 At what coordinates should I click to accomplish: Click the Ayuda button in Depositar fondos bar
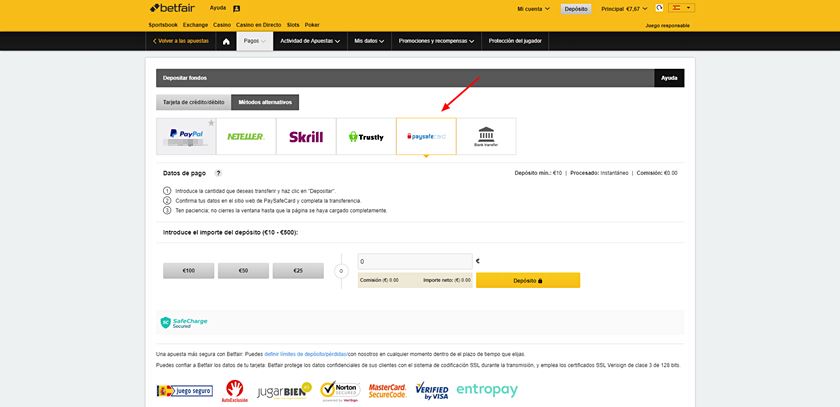coord(669,78)
